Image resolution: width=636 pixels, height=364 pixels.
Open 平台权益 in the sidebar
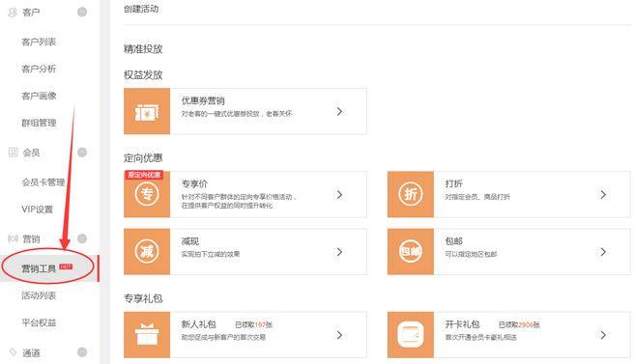point(39,322)
